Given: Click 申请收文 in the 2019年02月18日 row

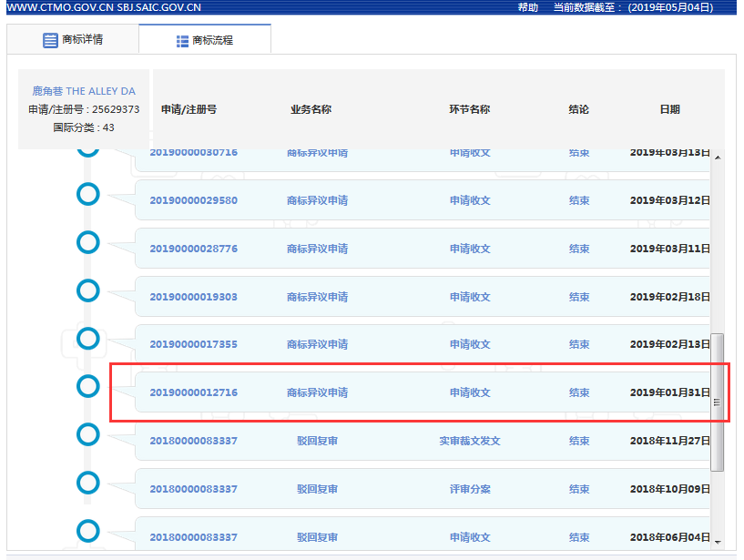Looking at the screenshot, I should [470, 297].
